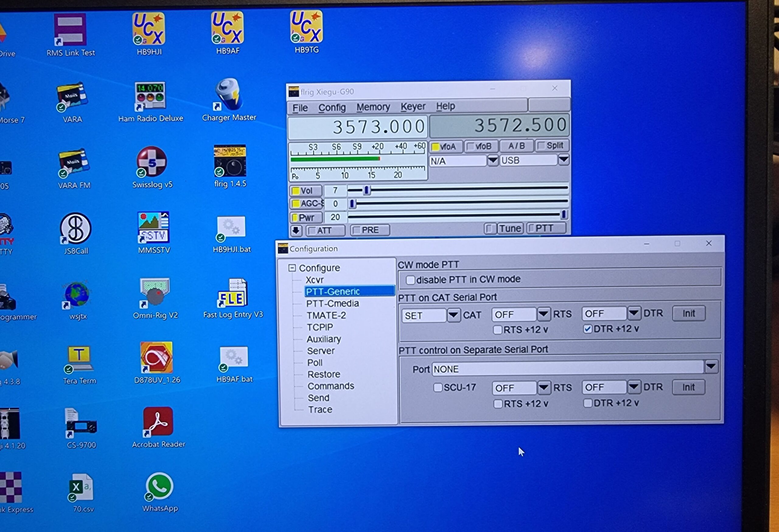Select the HB9AF.bat file icon

coord(234,359)
